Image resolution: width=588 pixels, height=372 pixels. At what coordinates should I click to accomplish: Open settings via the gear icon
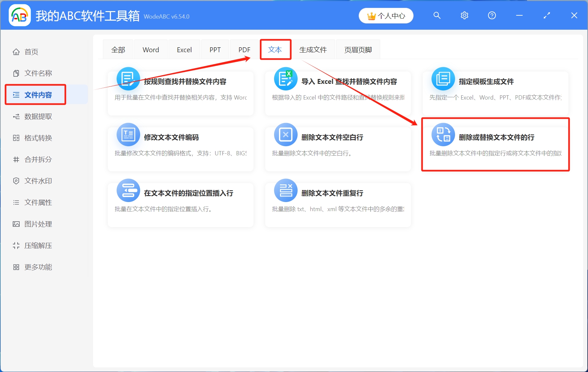tap(464, 15)
